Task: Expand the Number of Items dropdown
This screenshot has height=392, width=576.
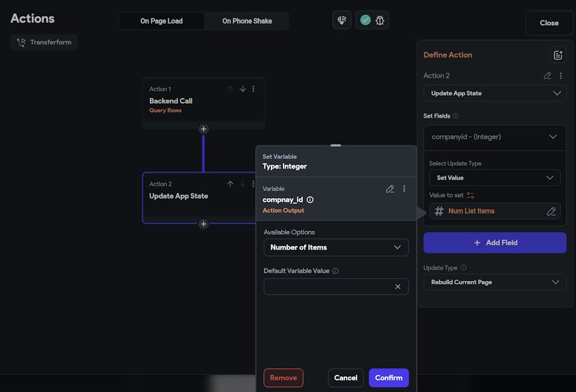Action: point(336,248)
